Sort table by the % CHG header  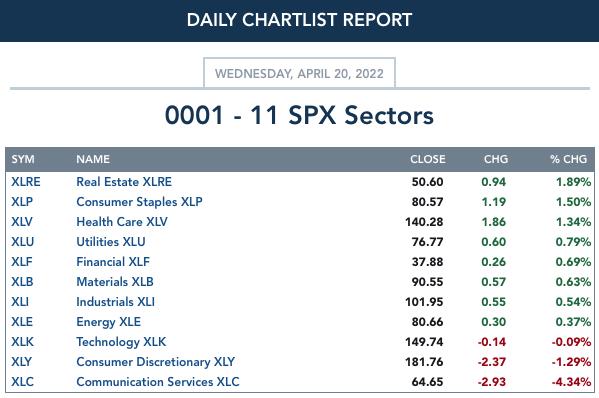[568, 159]
